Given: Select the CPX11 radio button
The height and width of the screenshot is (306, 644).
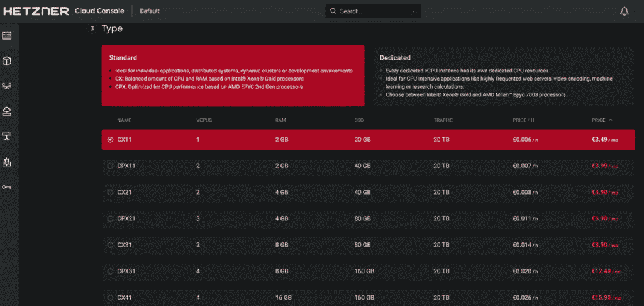Looking at the screenshot, I should tap(110, 166).
